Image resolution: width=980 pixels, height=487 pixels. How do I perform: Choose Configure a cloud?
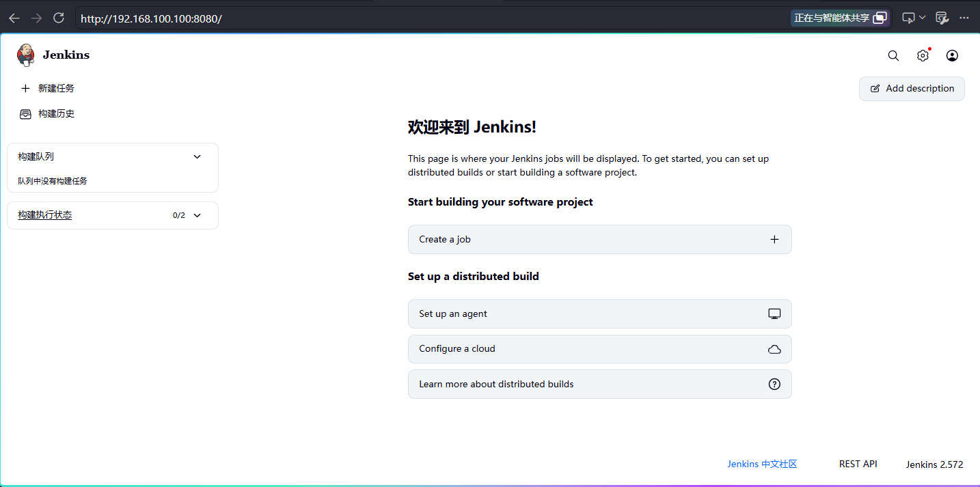pos(599,349)
